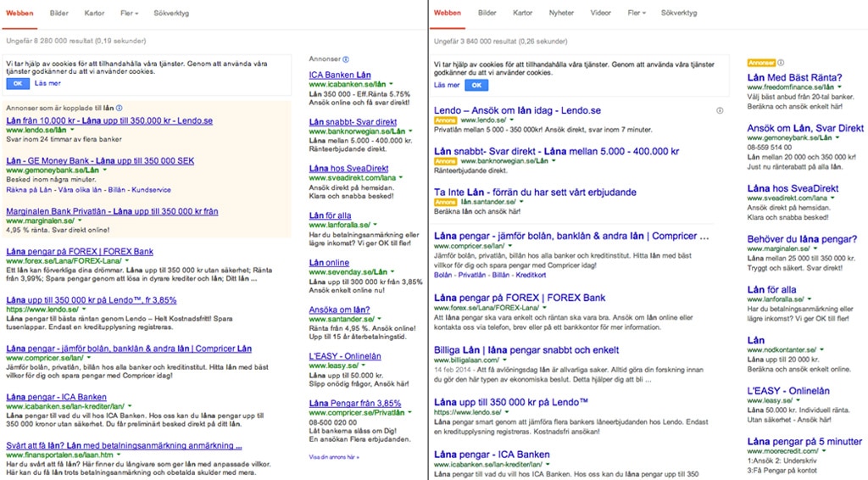Expand arrow after www.finansportalen.se/laan.htm
Screen dimensions: 868x480
[119, 455]
